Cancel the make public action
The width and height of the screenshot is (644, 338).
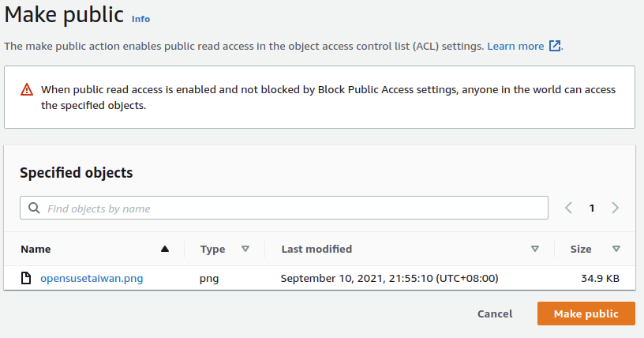tap(495, 314)
